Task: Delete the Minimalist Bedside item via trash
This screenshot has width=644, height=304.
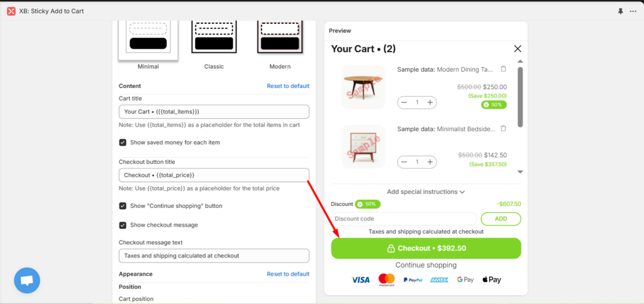Action: coord(503,128)
